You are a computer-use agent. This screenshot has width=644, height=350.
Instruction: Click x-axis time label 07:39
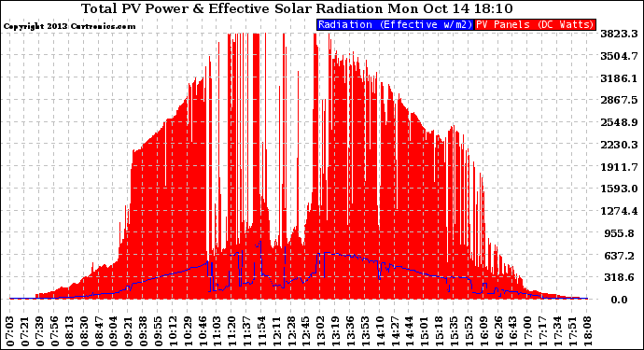[x=40, y=331]
